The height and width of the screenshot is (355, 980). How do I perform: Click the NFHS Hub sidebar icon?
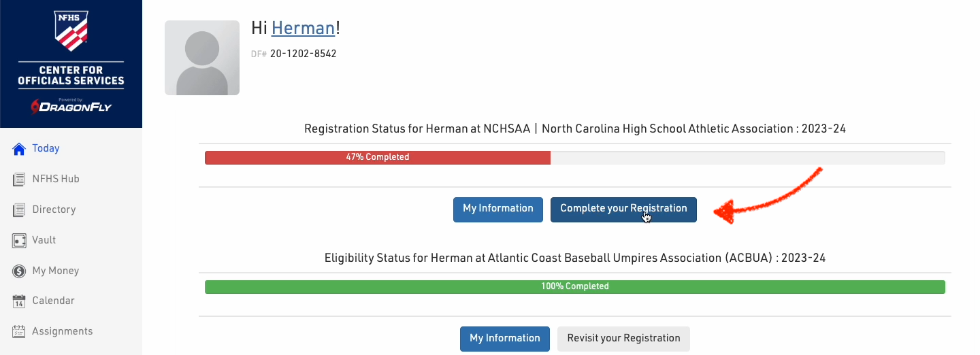pos(19,180)
